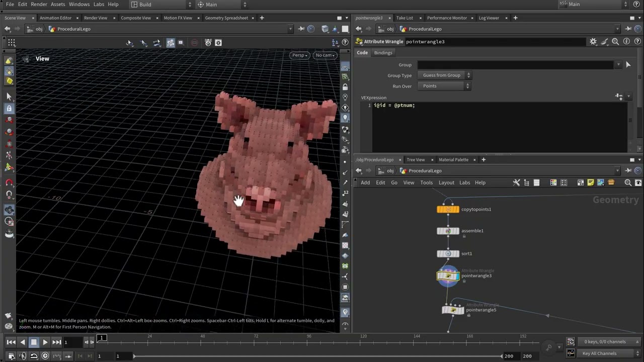644x362 pixels.
Task: Open the parameter gear menu for pointwrangle3
Action: point(593,42)
